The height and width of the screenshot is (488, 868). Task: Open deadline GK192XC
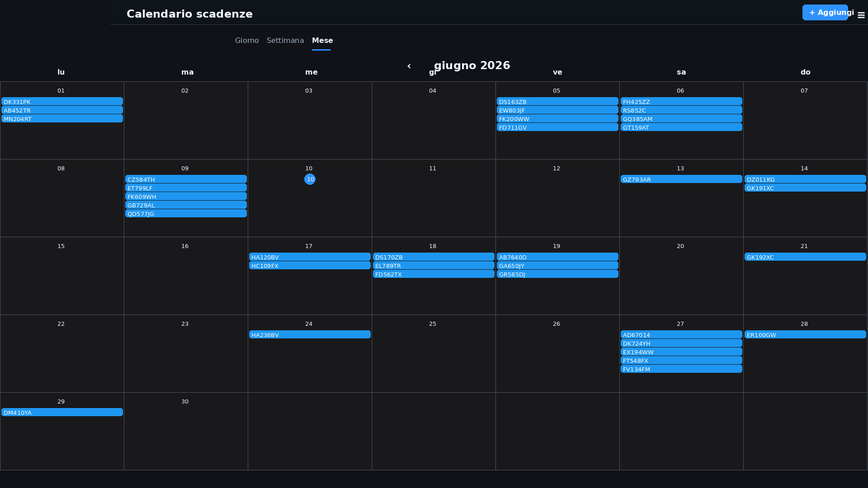pyautogui.click(x=805, y=257)
